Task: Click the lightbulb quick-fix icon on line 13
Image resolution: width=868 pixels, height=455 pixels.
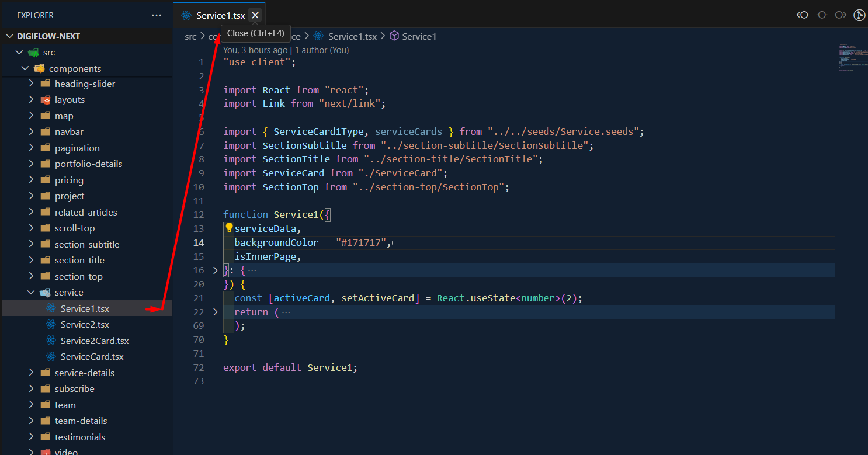Action: click(229, 228)
